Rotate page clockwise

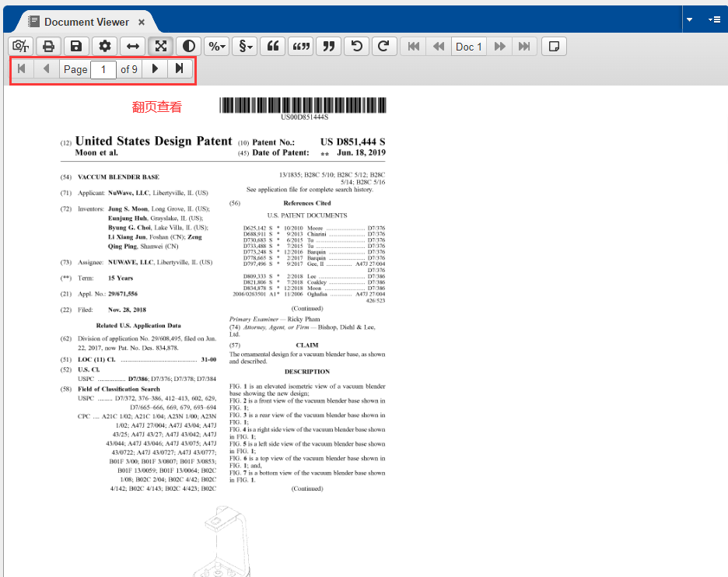click(383, 47)
